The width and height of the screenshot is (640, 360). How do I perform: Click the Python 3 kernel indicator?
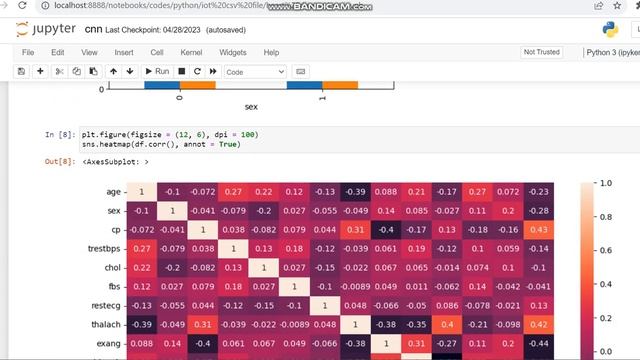613,52
